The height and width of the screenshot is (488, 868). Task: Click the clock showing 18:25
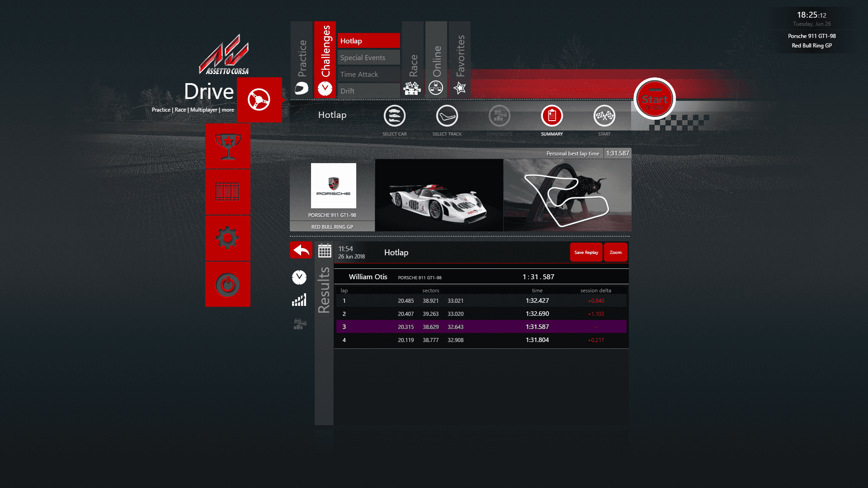click(811, 15)
